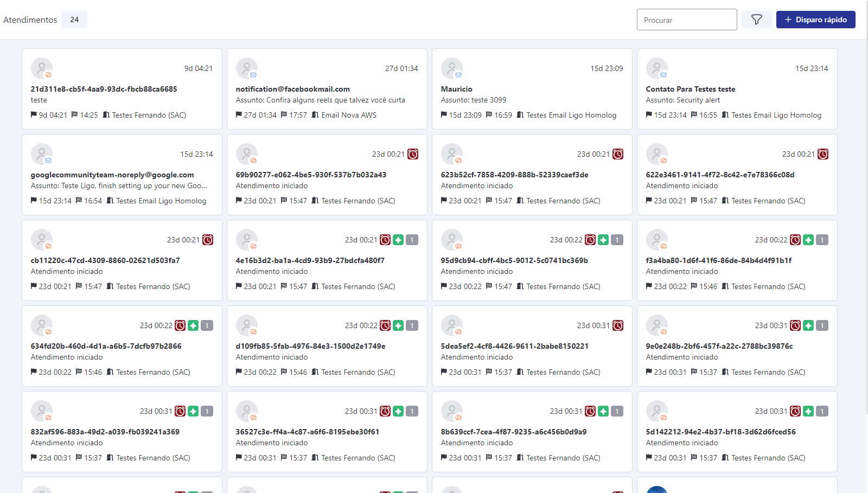Open ticket cb11220c-47cd-4309-8860-02621d503fa7
Screen dimensions: 868x493
click(x=105, y=260)
